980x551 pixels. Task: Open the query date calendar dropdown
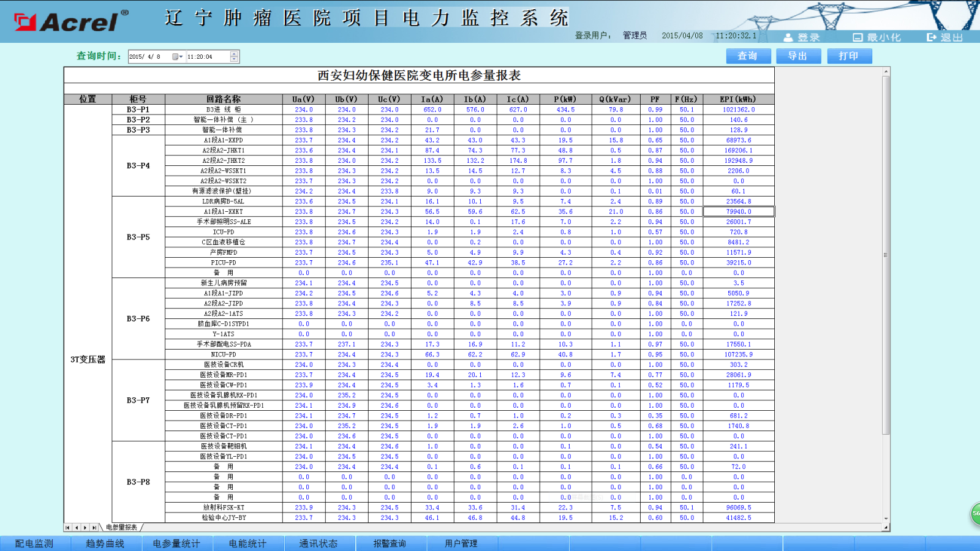178,57
